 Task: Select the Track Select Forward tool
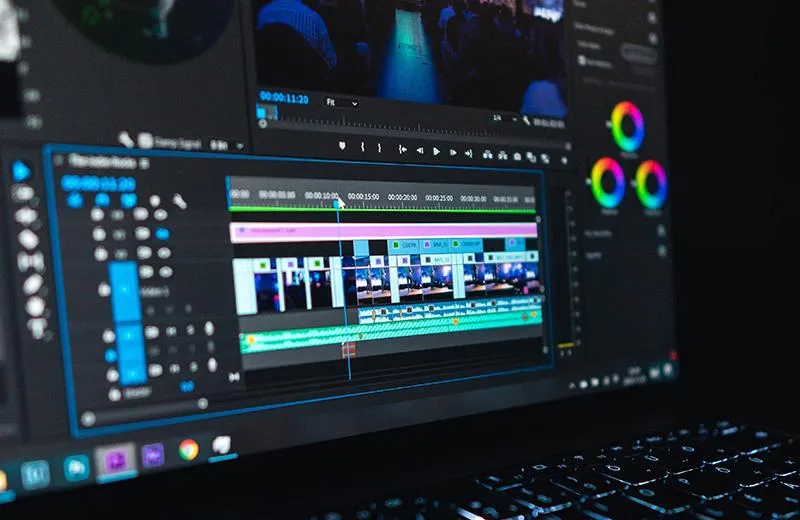tap(23, 194)
